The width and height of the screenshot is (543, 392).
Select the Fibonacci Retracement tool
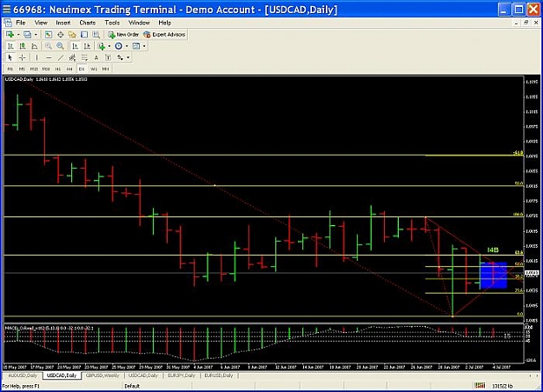(84, 57)
